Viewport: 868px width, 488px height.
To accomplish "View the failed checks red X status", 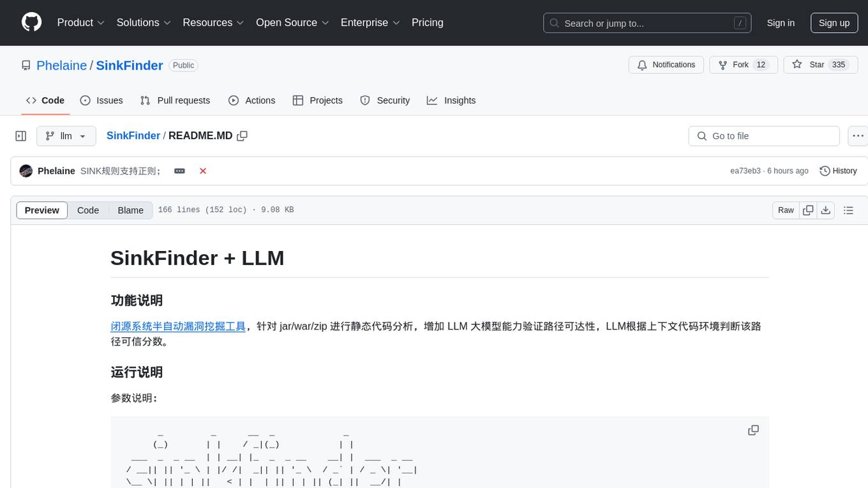I will tap(203, 171).
